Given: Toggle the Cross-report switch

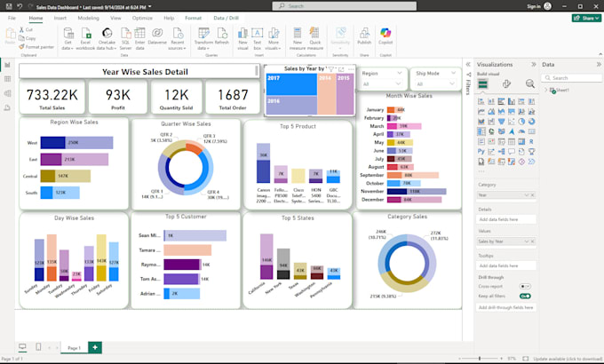Looking at the screenshot, I should pos(525,286).
